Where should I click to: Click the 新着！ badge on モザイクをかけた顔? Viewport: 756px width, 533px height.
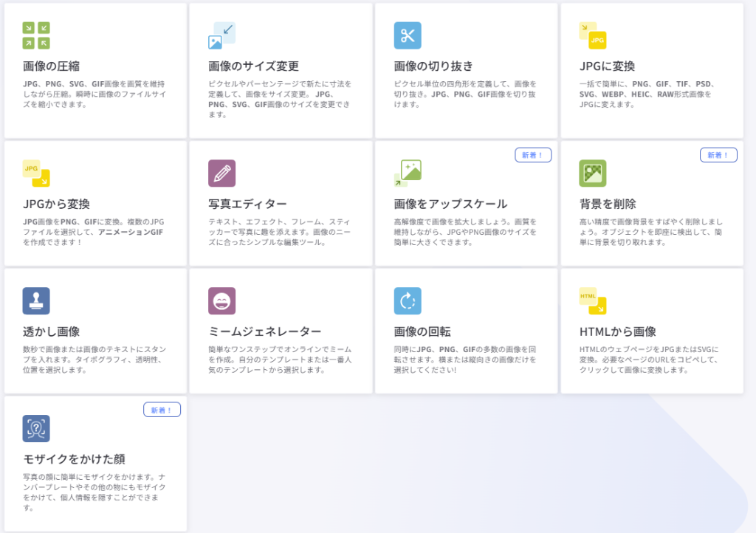pos(162,410)
